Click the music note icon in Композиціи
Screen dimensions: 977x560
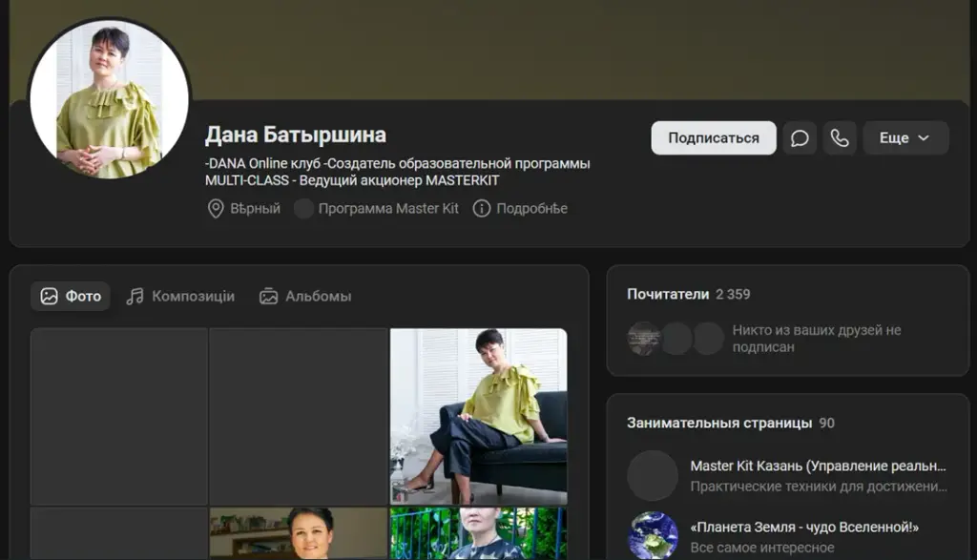(135, 296)
